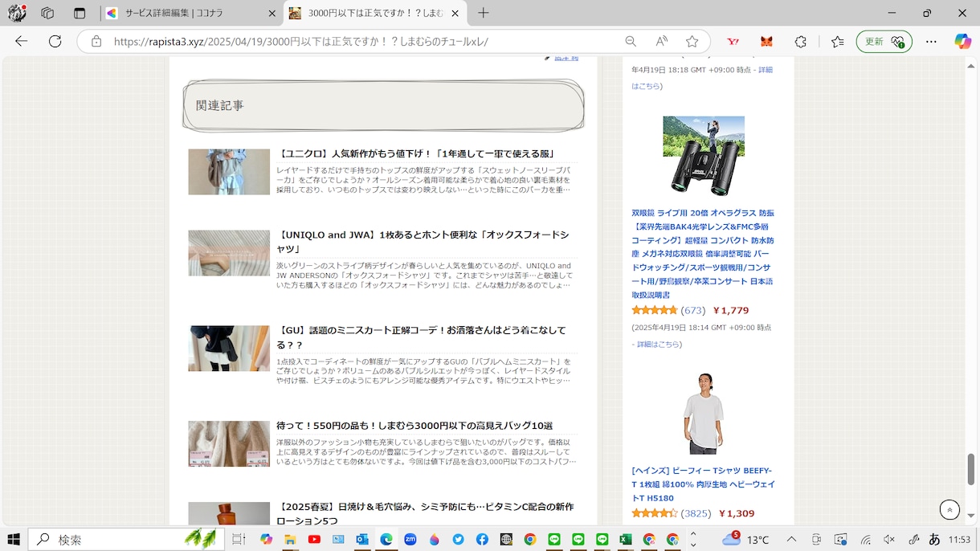Viewport: 980px width, 551px height.
Task: Open the 11:53 clock in taskbar
Action: (x=959, y=540)
